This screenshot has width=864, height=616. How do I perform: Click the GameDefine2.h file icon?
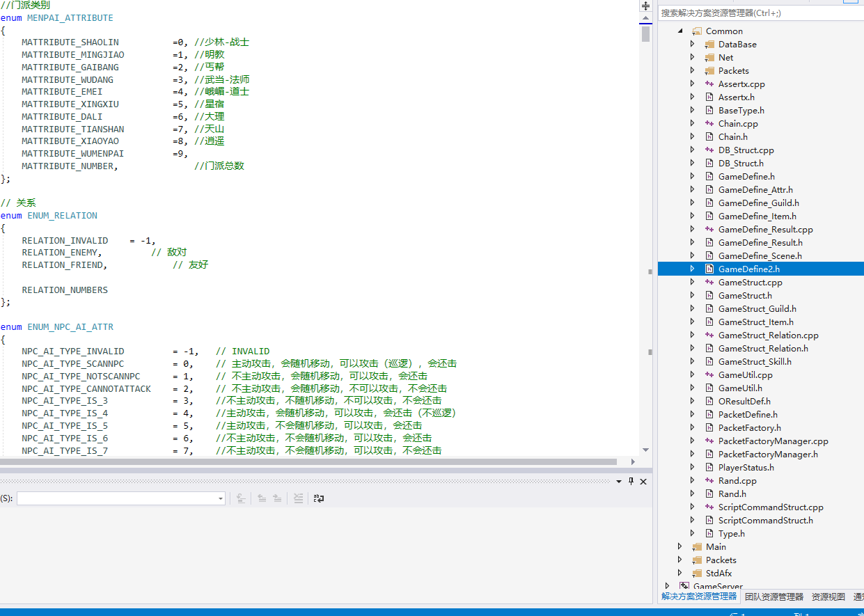click(x=709, y=269)
